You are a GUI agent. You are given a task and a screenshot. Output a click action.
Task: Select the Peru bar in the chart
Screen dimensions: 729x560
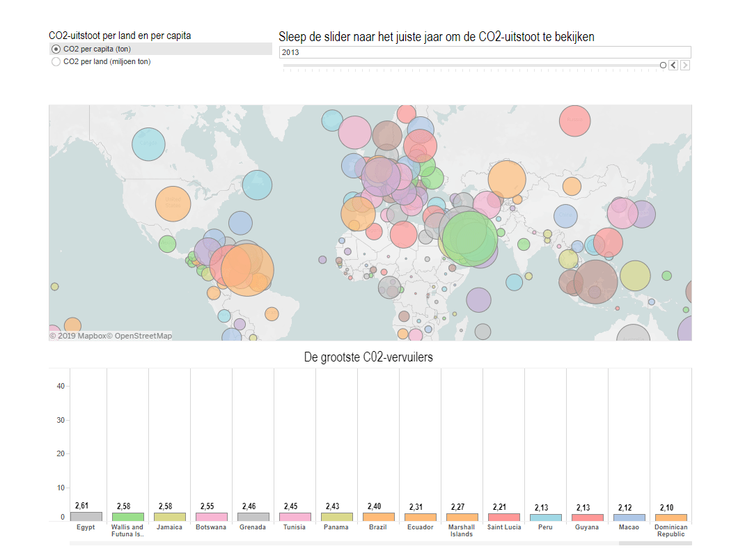pos(545,518)
